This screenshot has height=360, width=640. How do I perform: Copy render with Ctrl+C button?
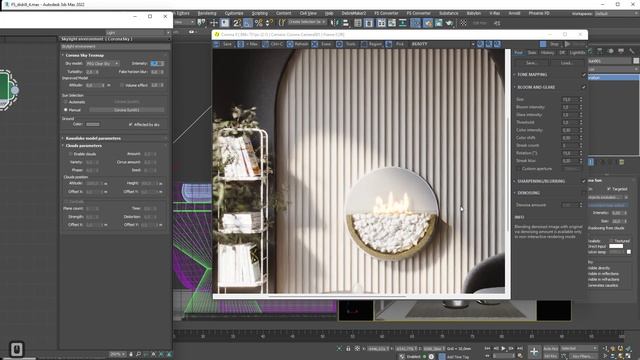click(272, 44)
